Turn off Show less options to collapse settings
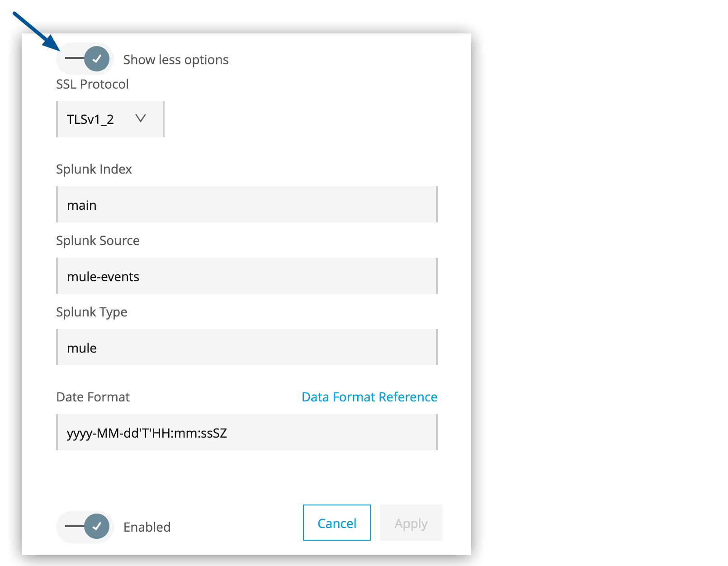 84,58
